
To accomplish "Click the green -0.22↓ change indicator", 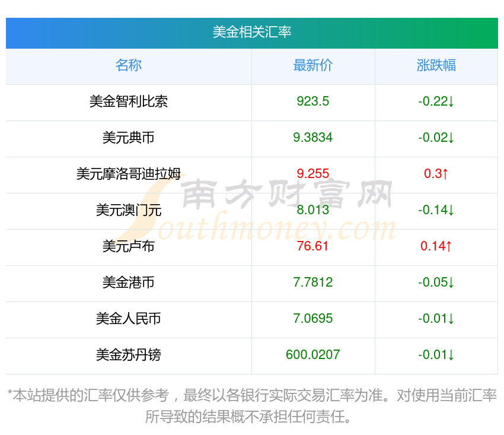I will (x=436, y=101).
